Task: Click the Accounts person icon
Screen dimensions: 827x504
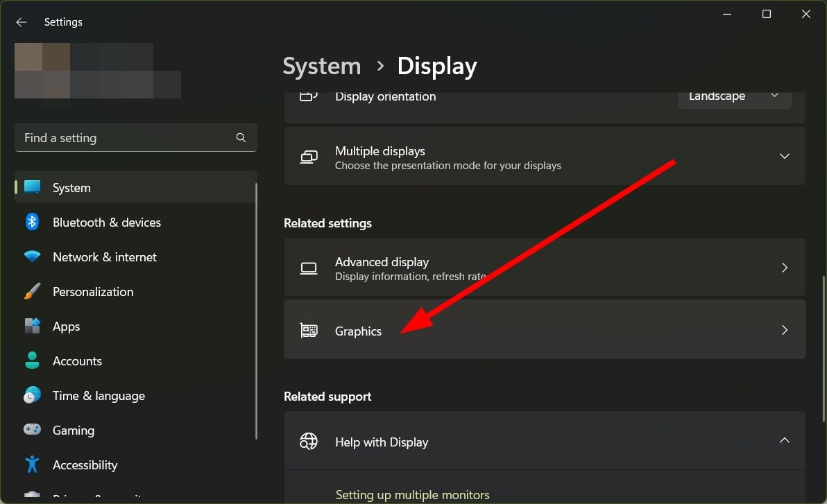Action: [32, 361]
